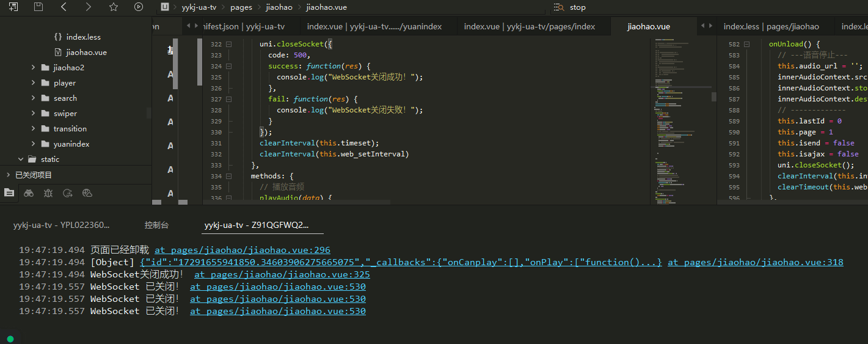Screen dimensions: 868x344
Task: Open the cloud globe panel icon
Action: 87,193
